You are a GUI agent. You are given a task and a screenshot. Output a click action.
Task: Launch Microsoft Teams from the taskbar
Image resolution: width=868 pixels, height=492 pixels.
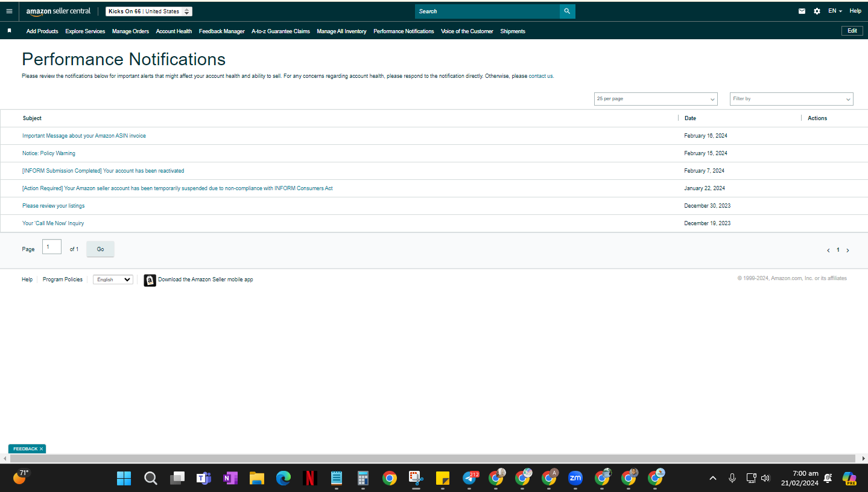tap(203, 478)
